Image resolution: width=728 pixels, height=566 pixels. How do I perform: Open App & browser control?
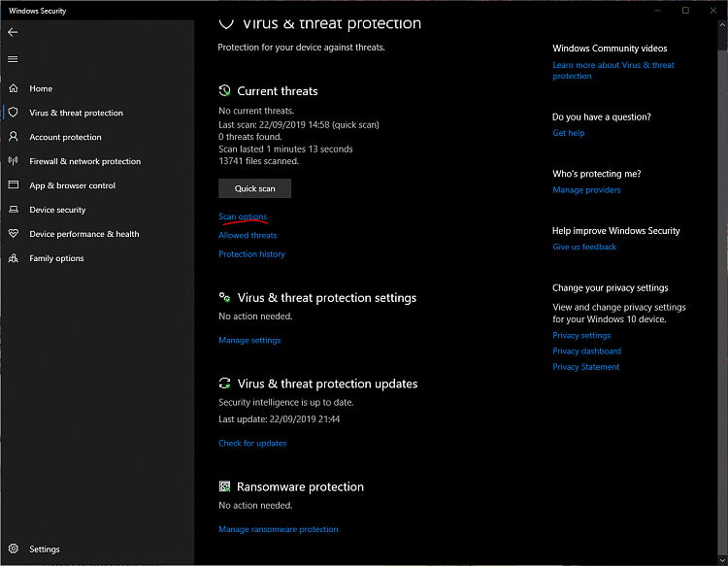click(x=73, y=185)
